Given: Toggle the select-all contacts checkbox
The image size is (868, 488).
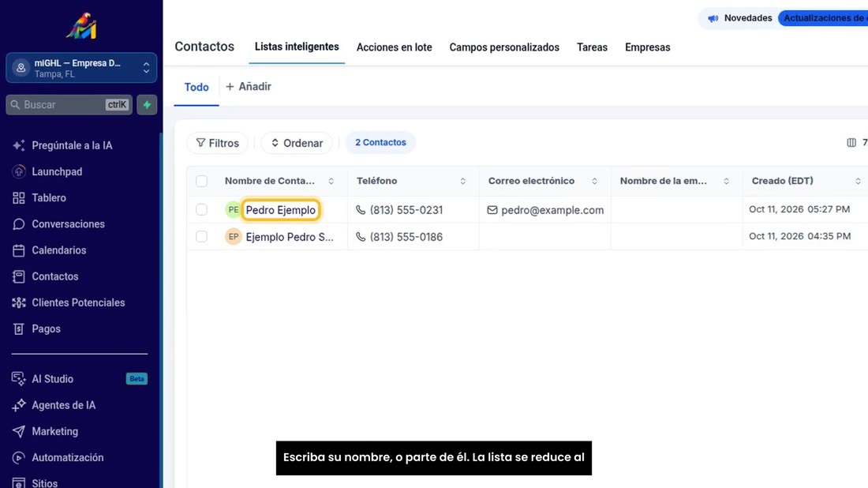Looking at the screenshot, I should (201, 181).
